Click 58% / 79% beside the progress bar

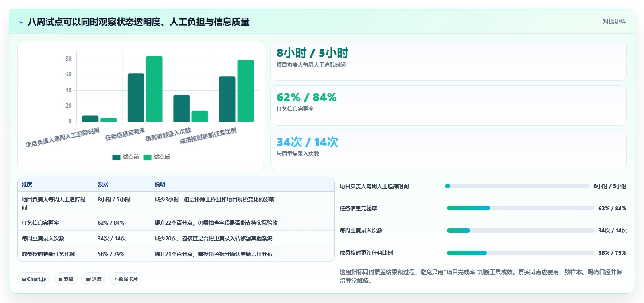click(x=612, y=253)
